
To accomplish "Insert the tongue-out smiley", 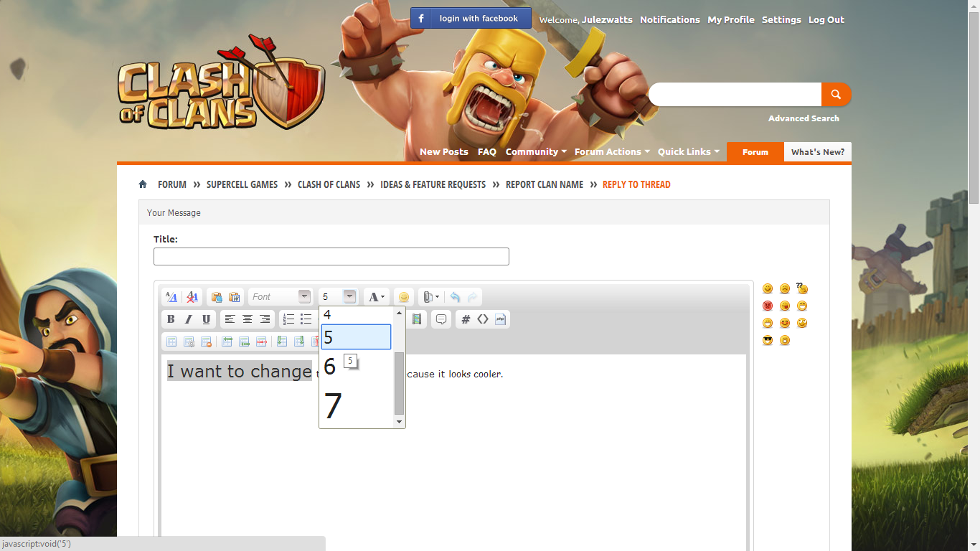I will point(785,306).
